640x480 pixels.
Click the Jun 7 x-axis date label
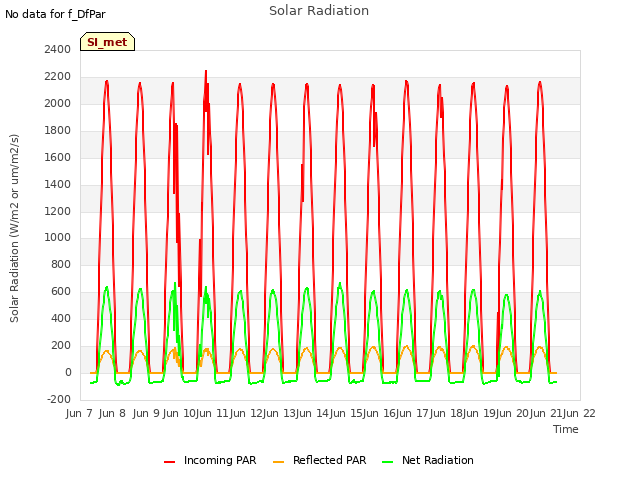click(x=79, y=413)
